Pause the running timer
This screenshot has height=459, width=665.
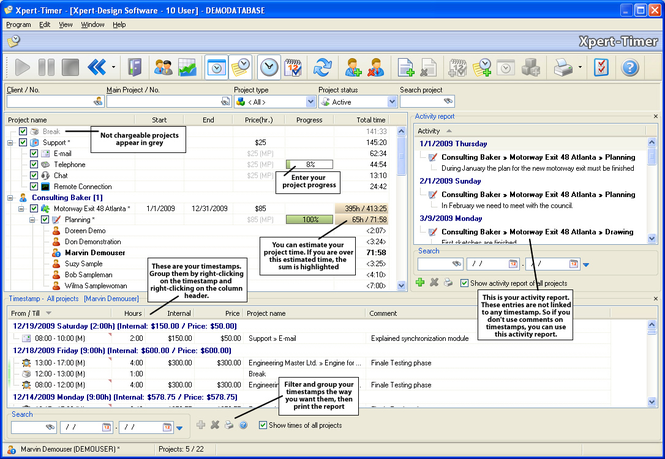coord(46,67)
